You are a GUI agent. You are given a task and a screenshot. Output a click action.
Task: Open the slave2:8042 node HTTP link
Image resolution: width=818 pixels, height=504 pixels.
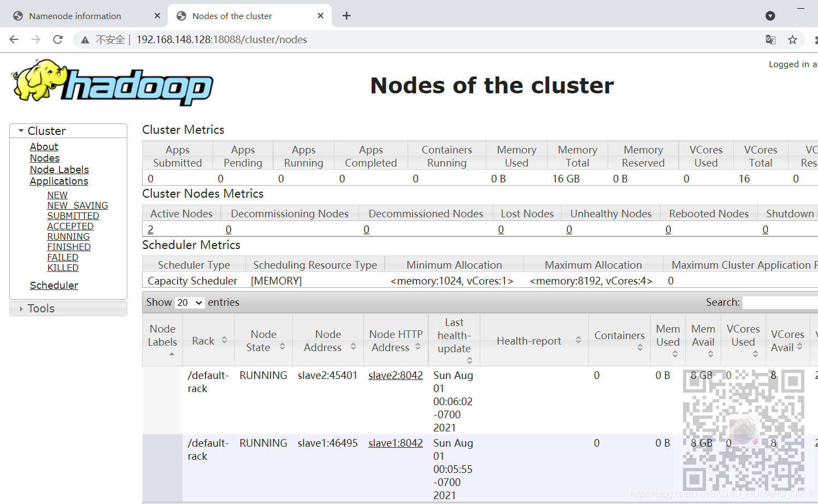(x=396, y=376)
